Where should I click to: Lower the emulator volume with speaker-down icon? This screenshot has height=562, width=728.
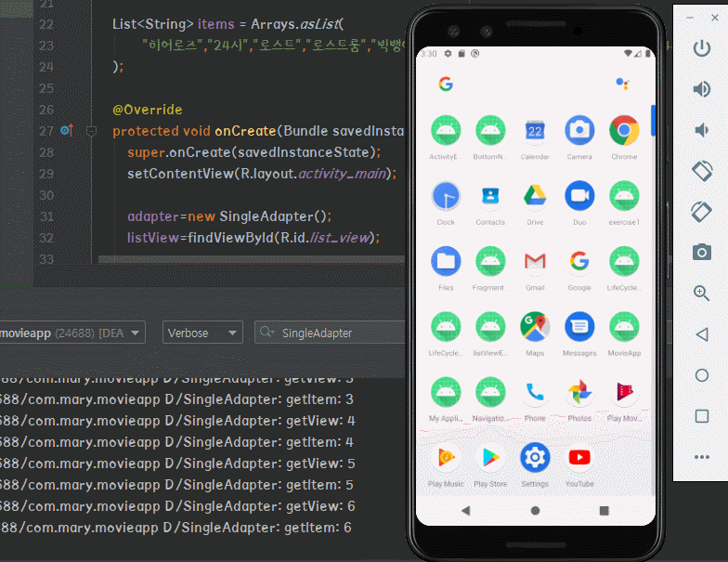(702, 130)
